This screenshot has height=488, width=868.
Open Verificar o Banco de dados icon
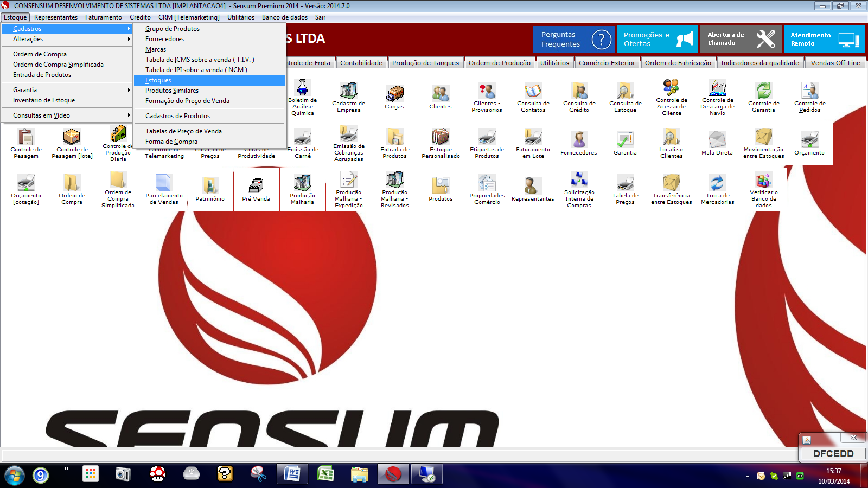[x=763, y=189]
